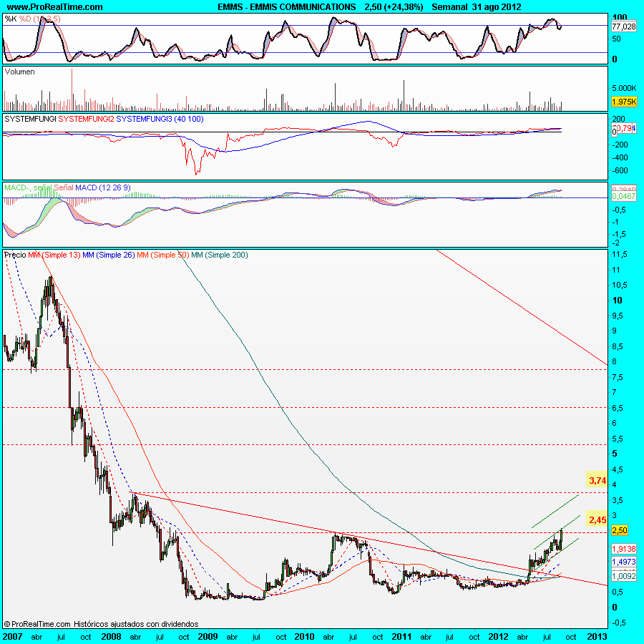The height and width of the screenshot is (644, 644).
Task: Click the 2013 year label on time axis
Action: [x=597, y=637]
